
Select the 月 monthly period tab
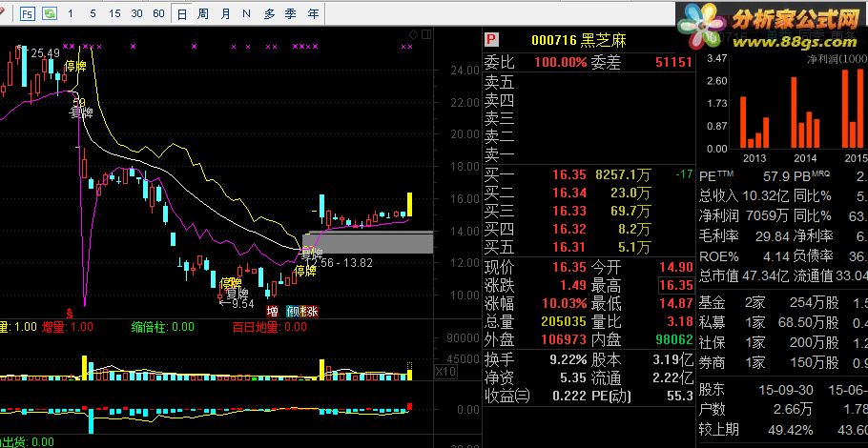coord(225,14)
